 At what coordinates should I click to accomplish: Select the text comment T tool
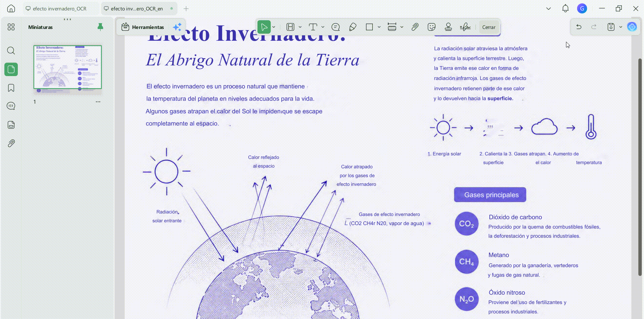coord(313,27)
